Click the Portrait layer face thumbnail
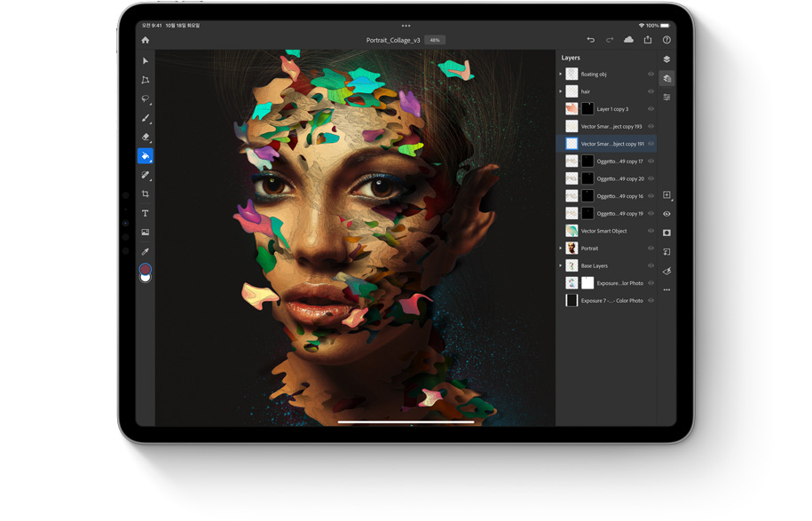The image size is (812, 521). 572,248
